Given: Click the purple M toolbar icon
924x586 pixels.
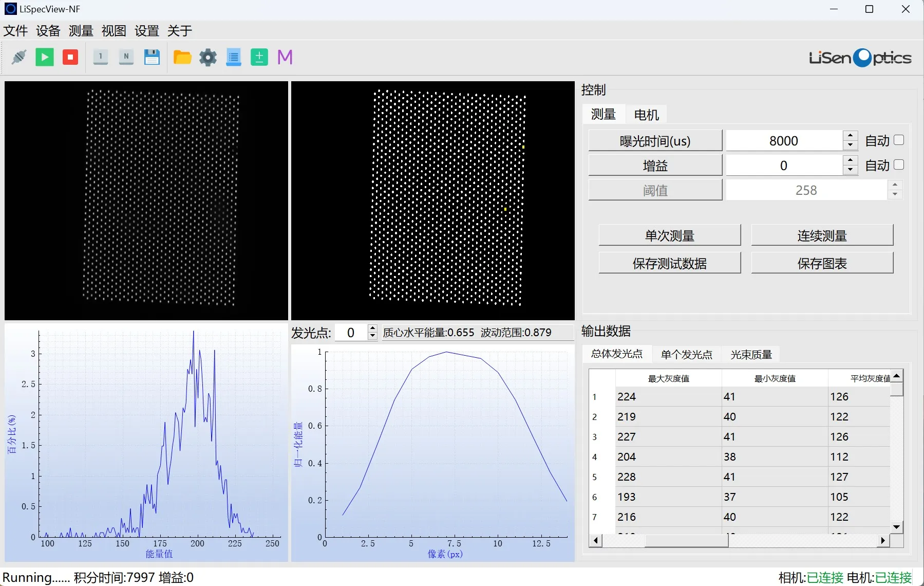Looking at the screenshot, I should [285, 57].
